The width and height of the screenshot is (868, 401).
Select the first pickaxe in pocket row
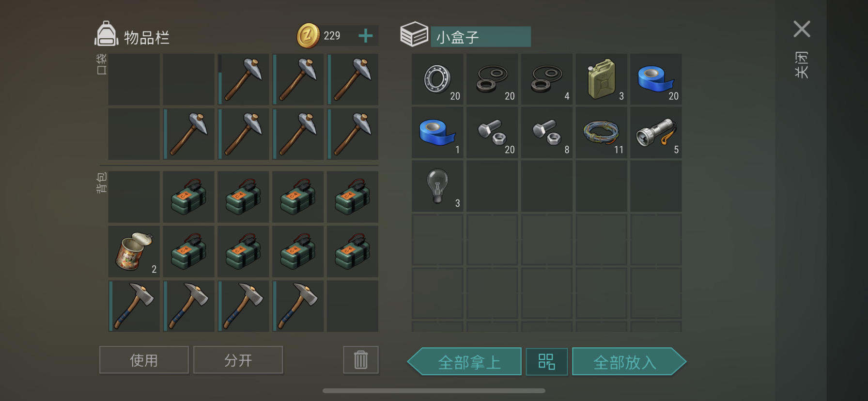click(x=243, y=79)
